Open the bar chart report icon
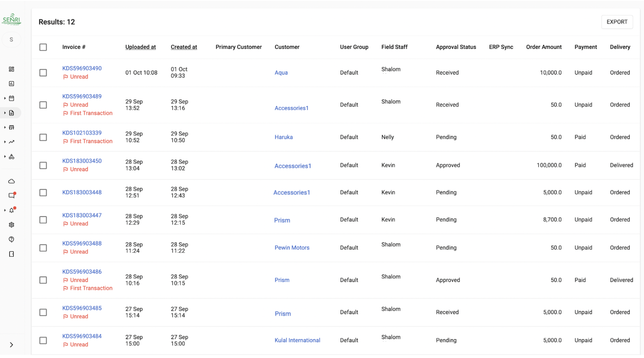Screen dimensions: 644x358 [x=11, y=84]
